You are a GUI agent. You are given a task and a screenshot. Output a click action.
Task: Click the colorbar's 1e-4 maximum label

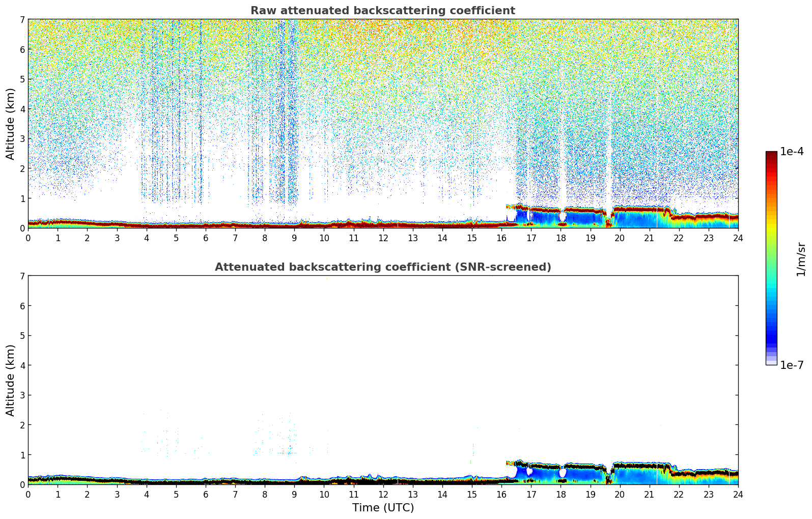tap(792, 152)
